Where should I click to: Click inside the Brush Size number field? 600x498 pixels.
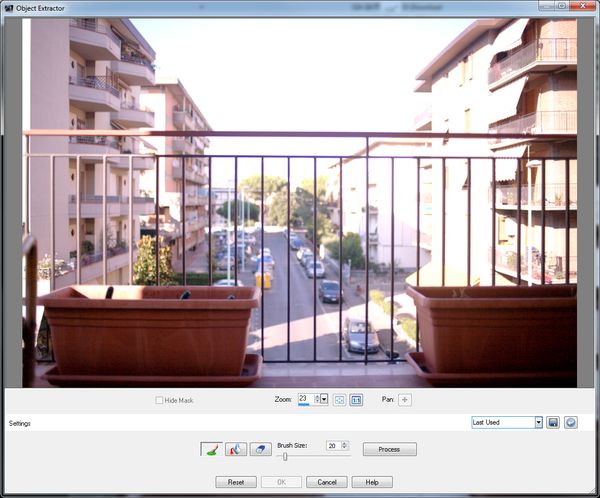[x=332, y=445]
